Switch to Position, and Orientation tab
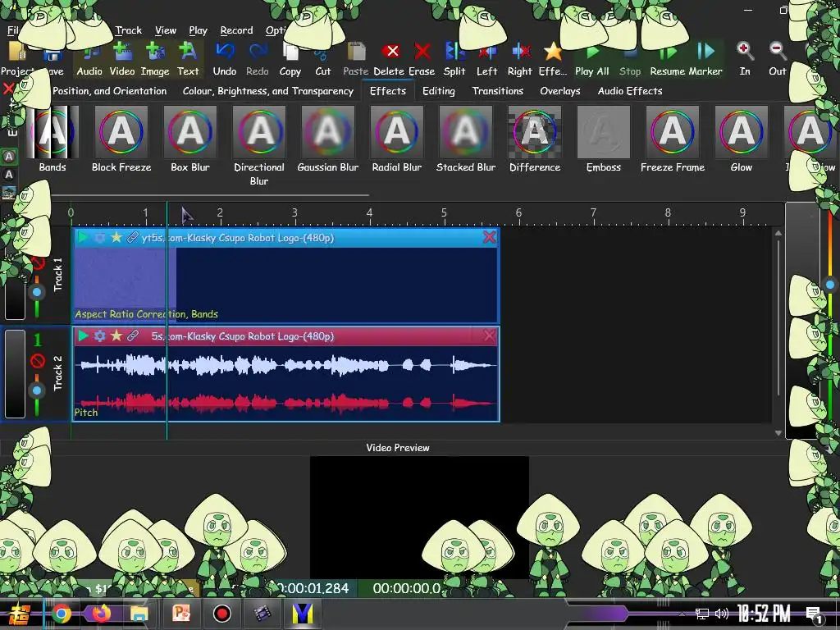This screenshot has width=840, height=630. [109, 91]
